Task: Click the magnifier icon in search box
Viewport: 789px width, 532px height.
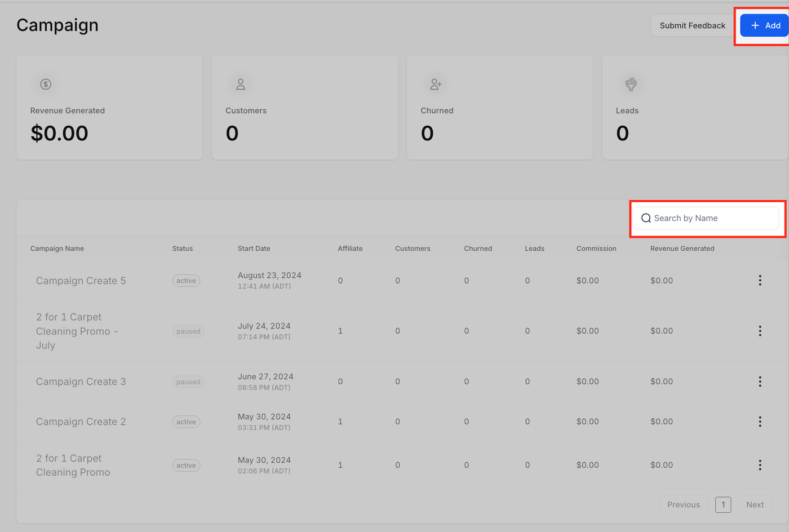Action: [646, 218]
